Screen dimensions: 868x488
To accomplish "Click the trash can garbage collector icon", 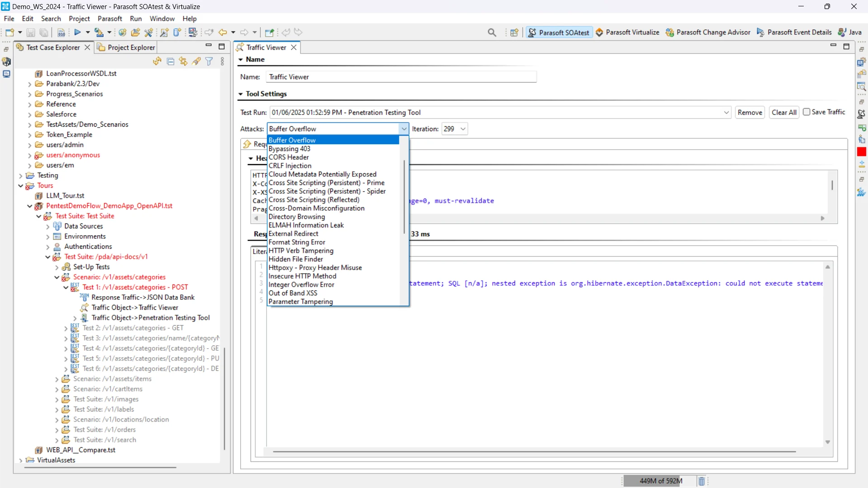I will pos(702,481).
